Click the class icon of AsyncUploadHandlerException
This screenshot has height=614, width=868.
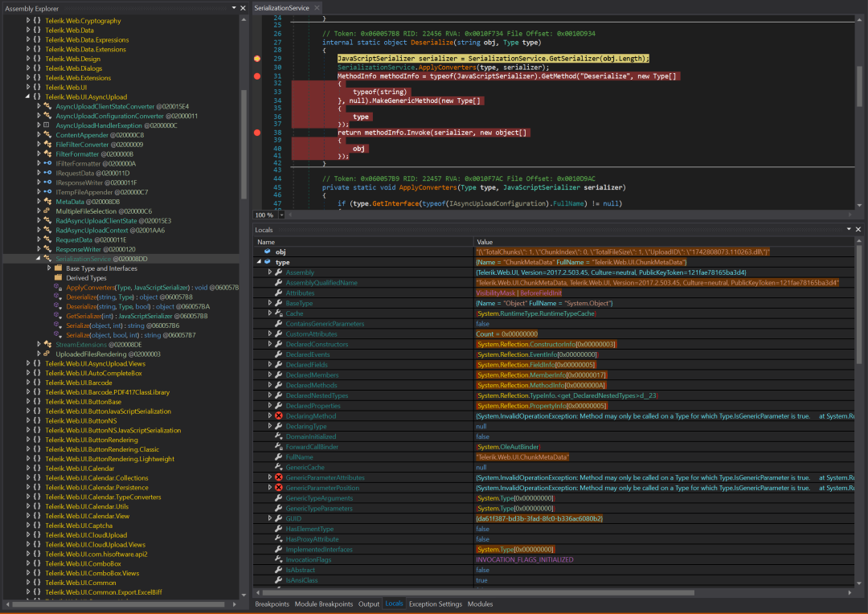[47, 125]
